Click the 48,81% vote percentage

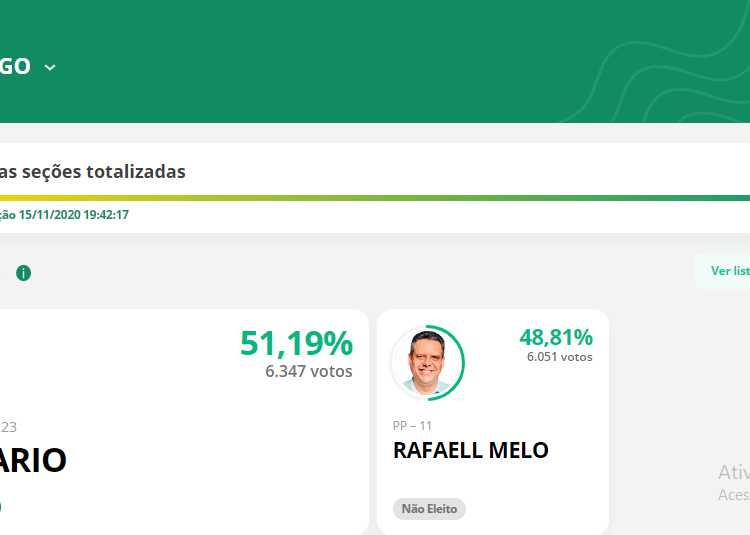(x=556, y=337)
